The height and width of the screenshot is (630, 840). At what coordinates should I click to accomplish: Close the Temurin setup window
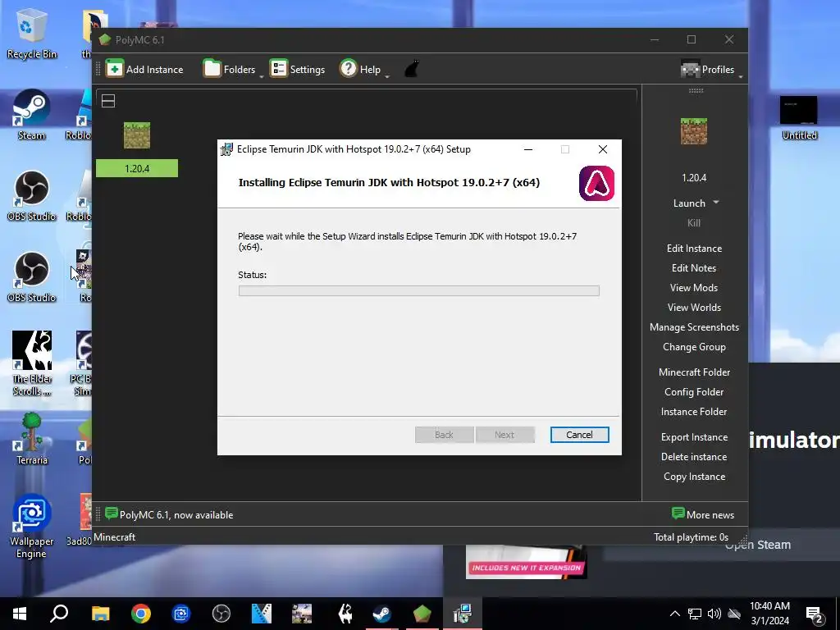coord(603,149)
